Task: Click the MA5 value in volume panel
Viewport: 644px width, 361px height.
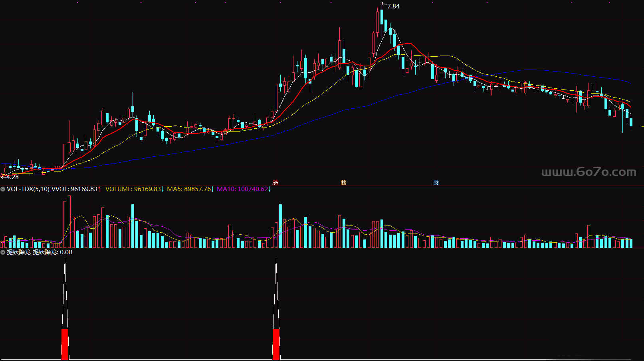Action: pyautogui.click(x=189, y=189)
